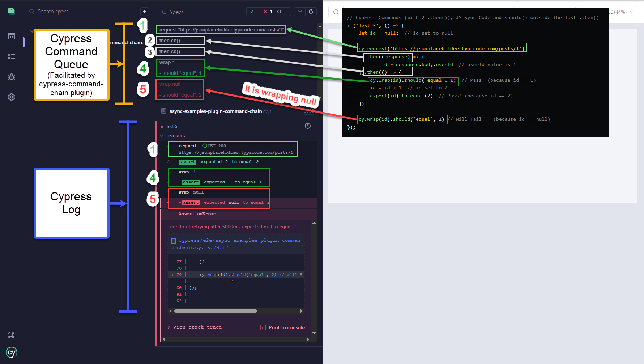Select the 'expected 2 to equal 2' assert row

click(239, 162)
